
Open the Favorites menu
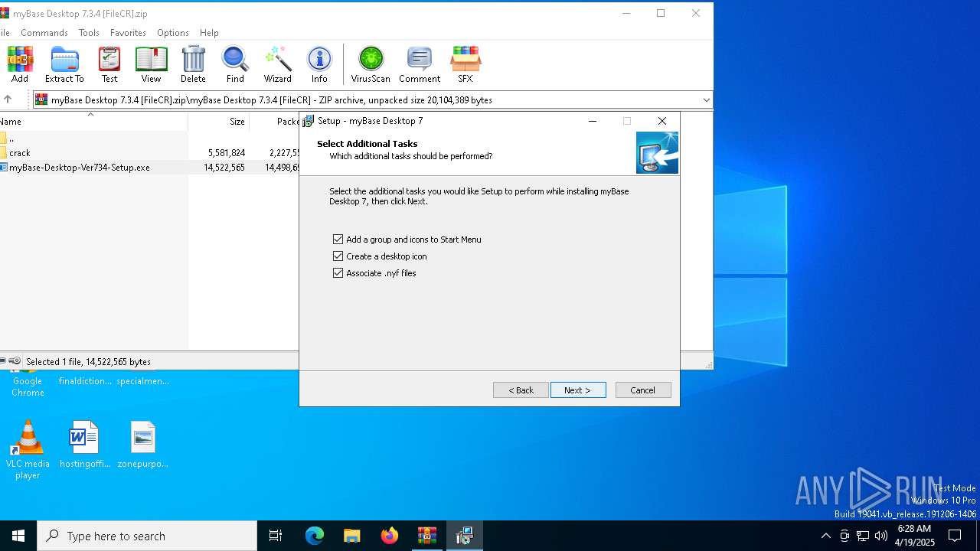[128, 33]
